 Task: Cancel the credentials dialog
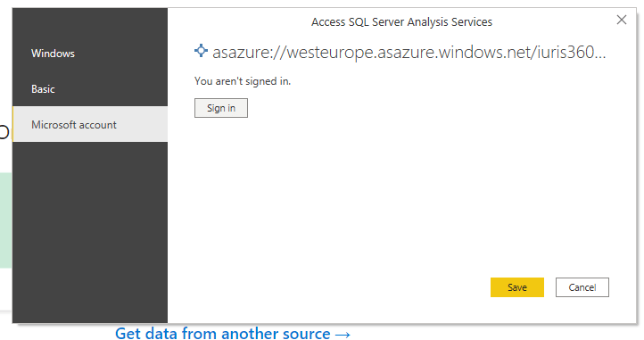(x=582, y=287)
